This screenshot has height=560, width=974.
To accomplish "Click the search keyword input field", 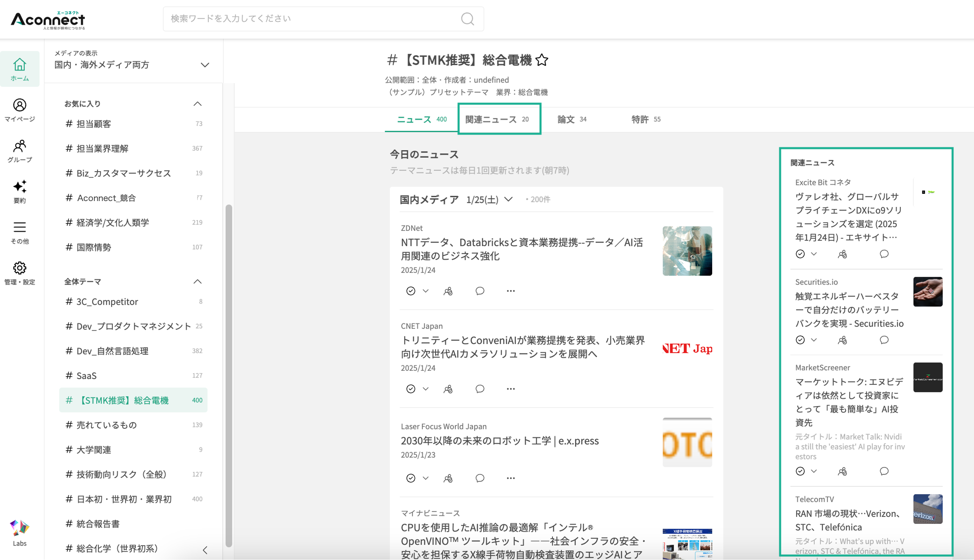I will 323,19.
